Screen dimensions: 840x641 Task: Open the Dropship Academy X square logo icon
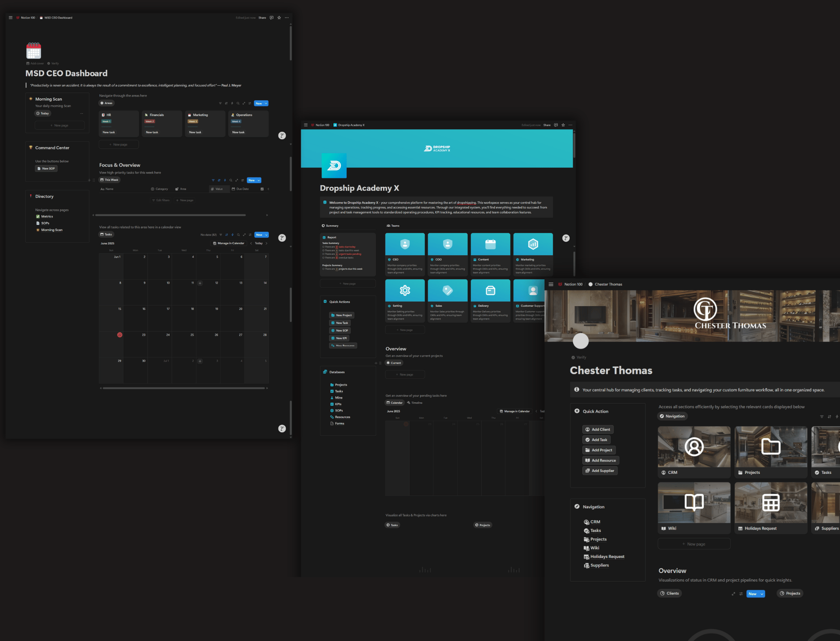pyautogui.click(x=334, y=165)
